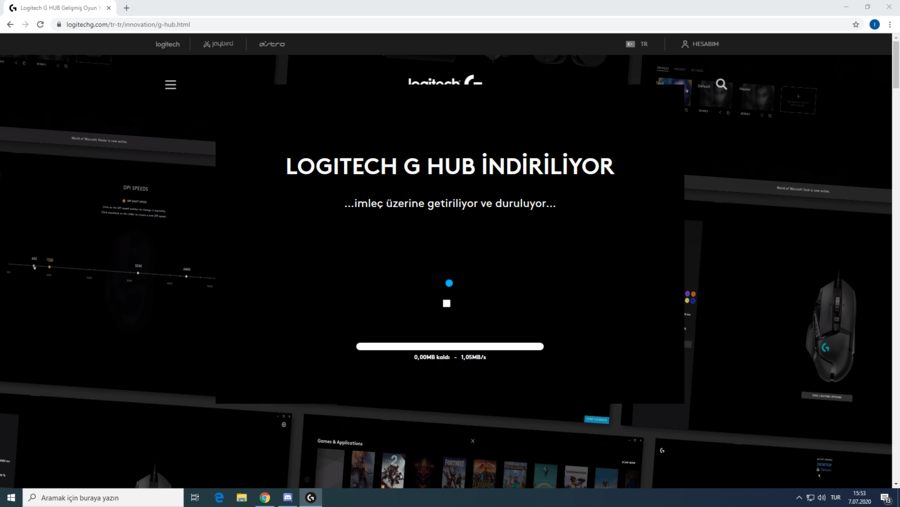Click the Logitech G logo
The image size is (900, 507).
pyautogui.click(x=445, y=82)
